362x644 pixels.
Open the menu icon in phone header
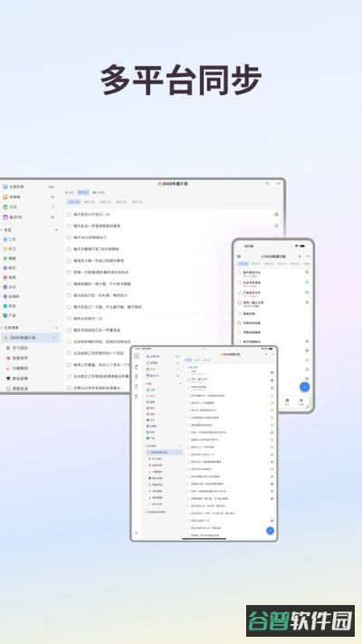click(239, 256)
